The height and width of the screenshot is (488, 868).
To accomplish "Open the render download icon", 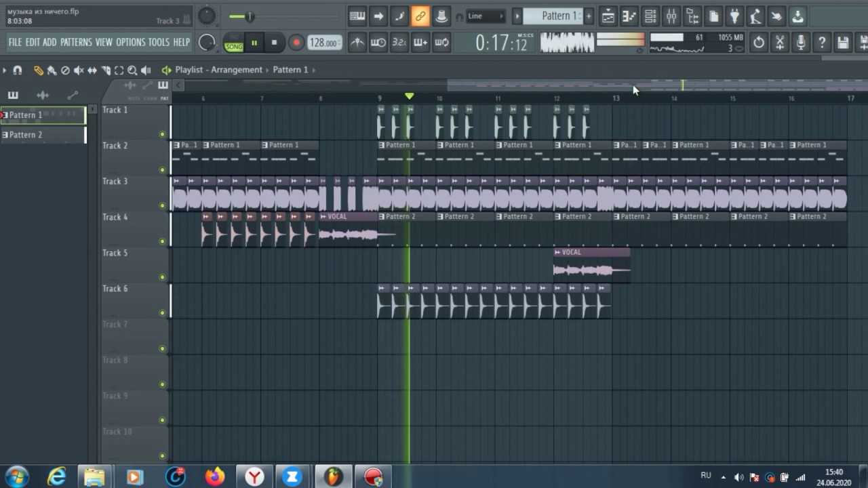I will pos(797,16).
